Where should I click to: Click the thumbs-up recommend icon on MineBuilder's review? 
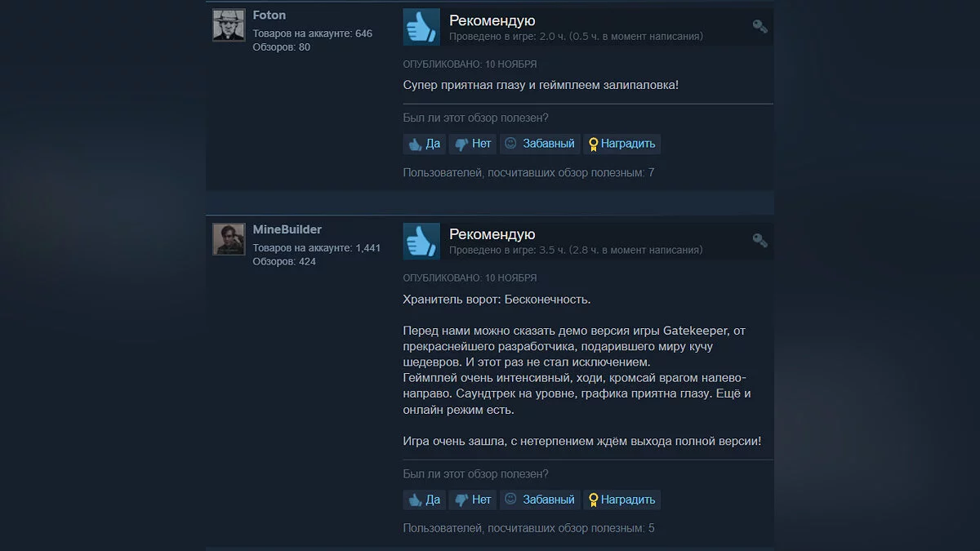(421, 242)
